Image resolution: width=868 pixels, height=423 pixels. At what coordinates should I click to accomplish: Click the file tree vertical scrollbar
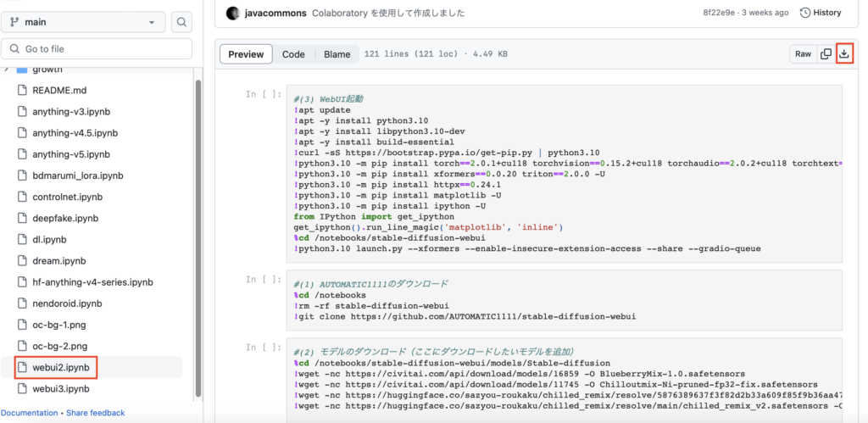pos(198,237)
